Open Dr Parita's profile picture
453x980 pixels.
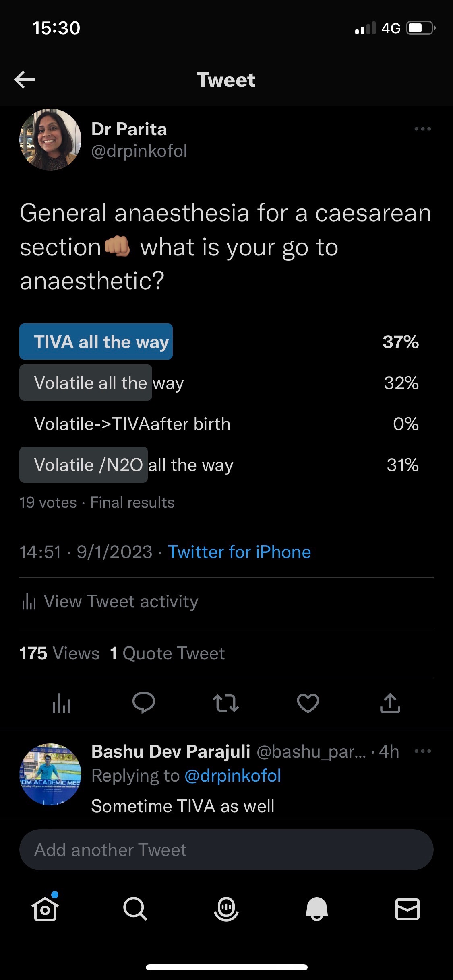[50, 140]
